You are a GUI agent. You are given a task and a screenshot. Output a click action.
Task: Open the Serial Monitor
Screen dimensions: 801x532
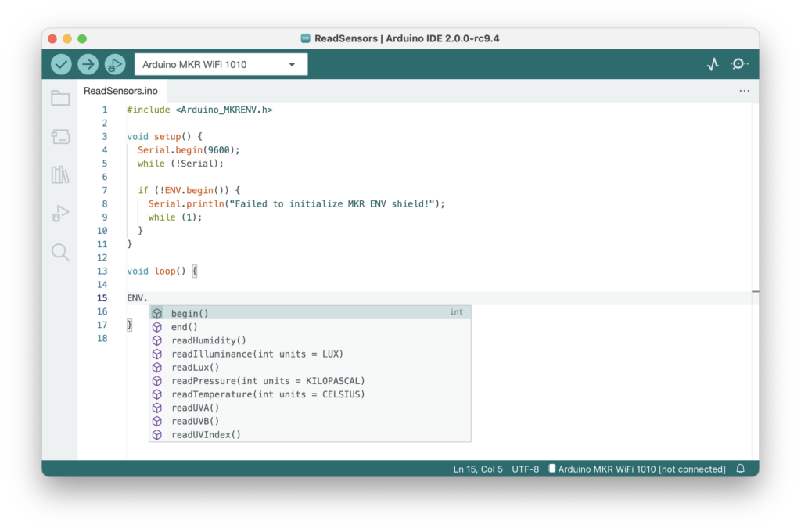[739, 64]
